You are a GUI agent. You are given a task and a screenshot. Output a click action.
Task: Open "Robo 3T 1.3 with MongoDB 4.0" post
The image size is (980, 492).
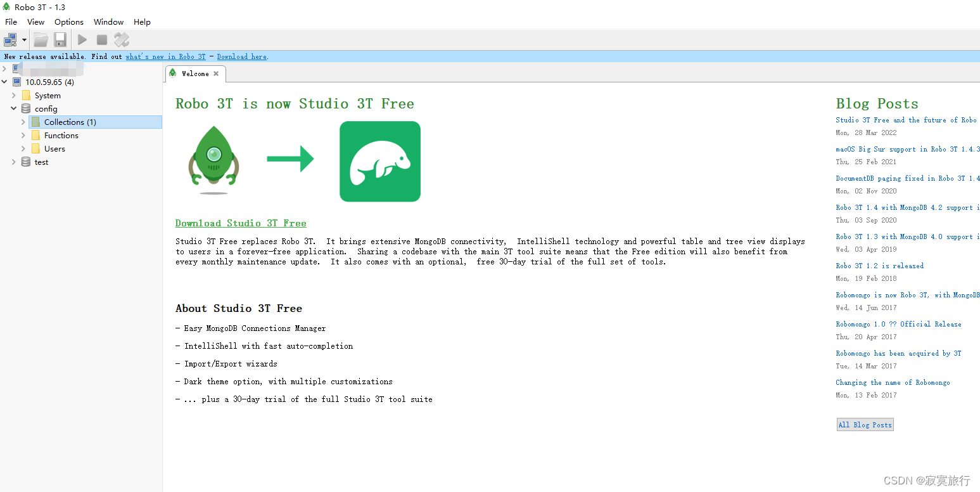[x=907, y=236]
